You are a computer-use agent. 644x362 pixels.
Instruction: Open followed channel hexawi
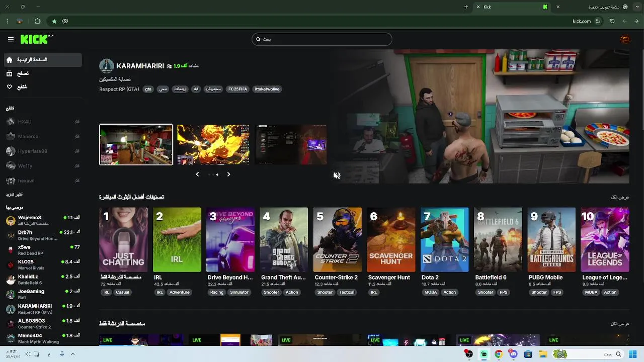pos(43,180)
